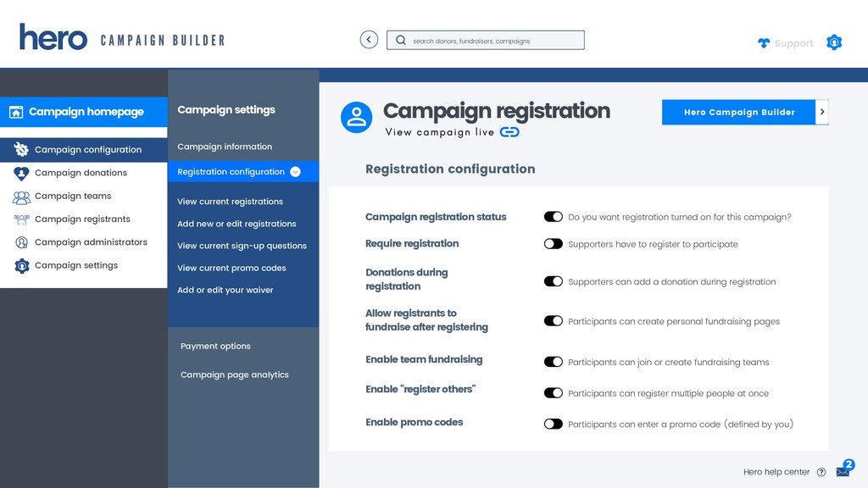Open View current sign-up questions
This screenshot has height=488, width=868.
click(242, 246)
